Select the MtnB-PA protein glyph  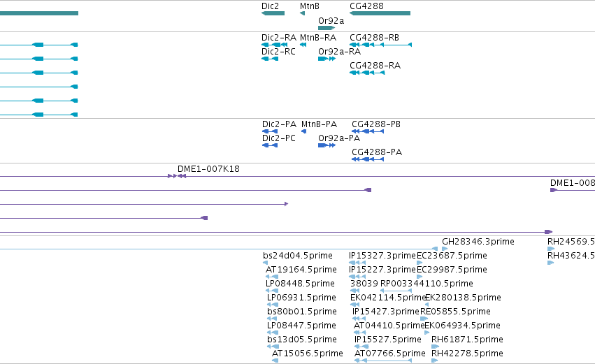(303, 131)
